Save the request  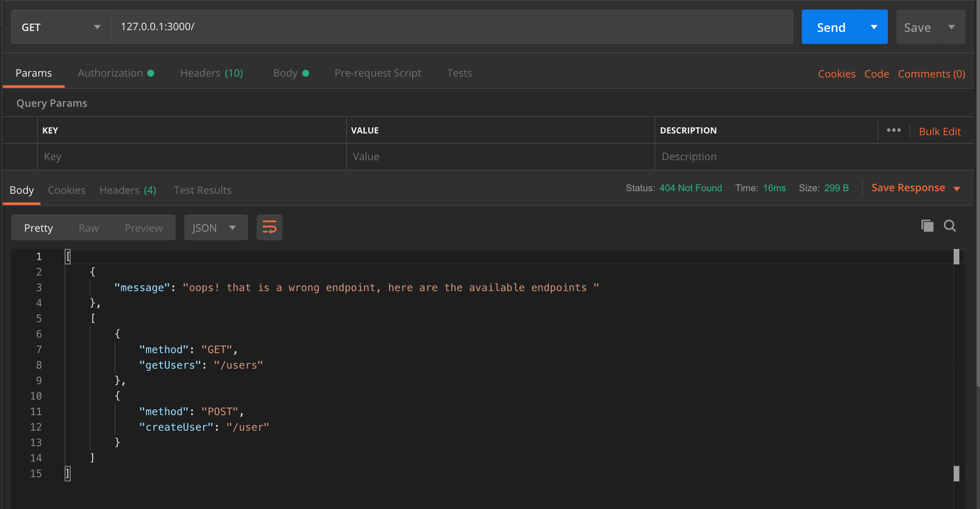click(x=917, y=27)
